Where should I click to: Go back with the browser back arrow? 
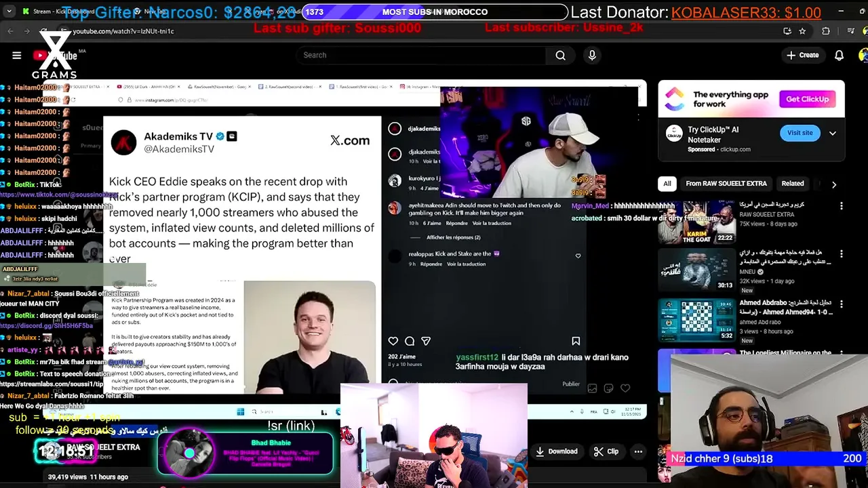(10, 31)
